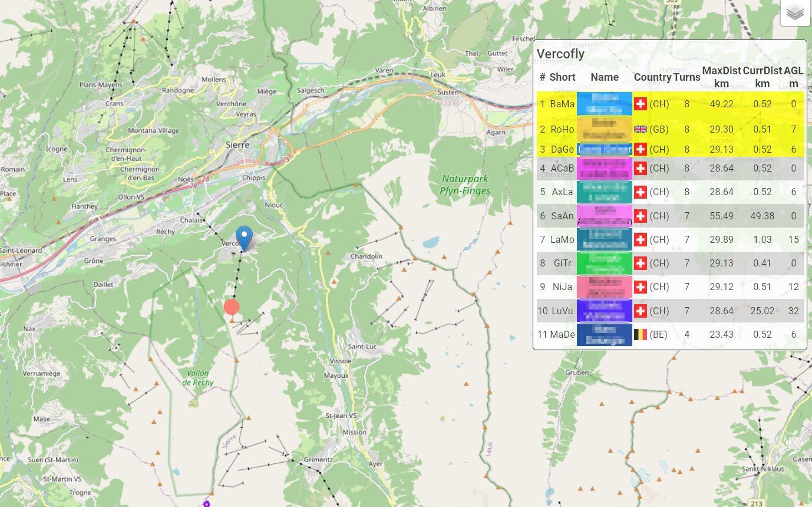Image resolution: width=812 pixels, height=507 pixels.
Task: Click the red circle pilot marker
Action: [x=232, y=307]
